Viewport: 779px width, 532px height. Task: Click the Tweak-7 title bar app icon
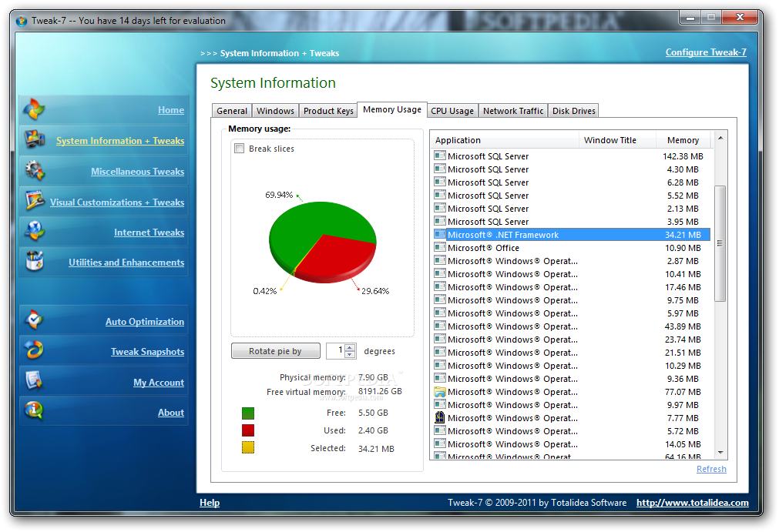[x=22, y=21]
